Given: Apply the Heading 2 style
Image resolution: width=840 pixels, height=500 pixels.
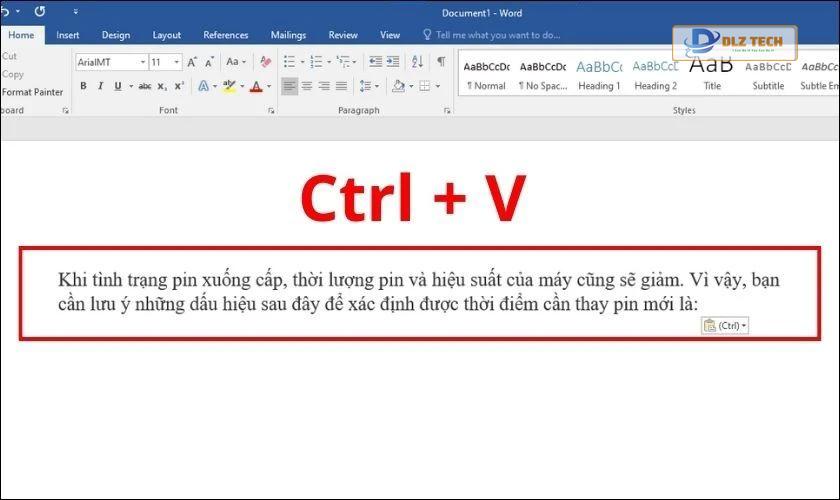Looking at the screenshot, I should (x=655, y=74).
